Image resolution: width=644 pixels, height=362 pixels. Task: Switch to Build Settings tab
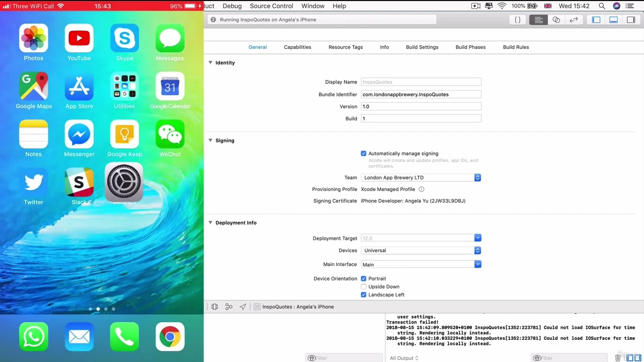pos(422,47)
